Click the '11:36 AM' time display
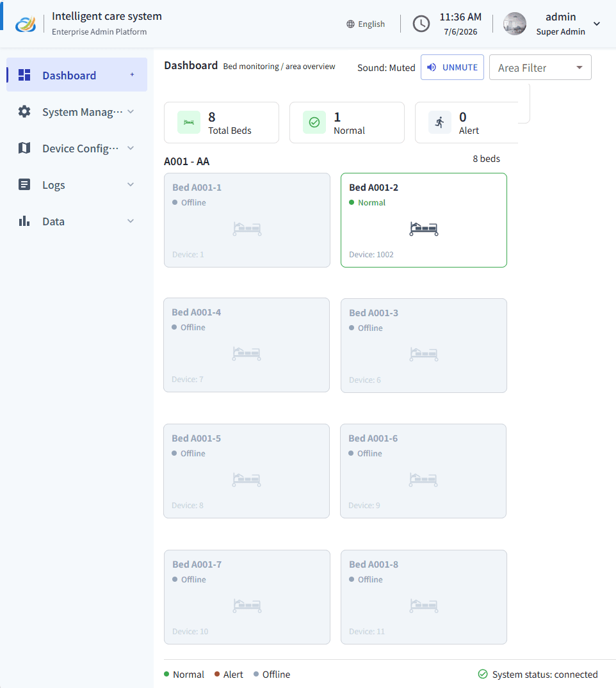 click(x=460, y=17)
